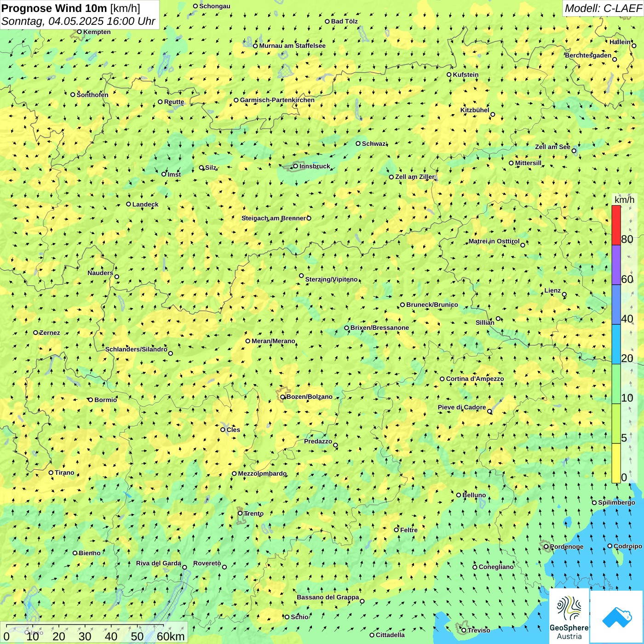This screenshot has width=644, height=644.
Task: Select the Pordenone location marker
Action: (x=546, y=546)
